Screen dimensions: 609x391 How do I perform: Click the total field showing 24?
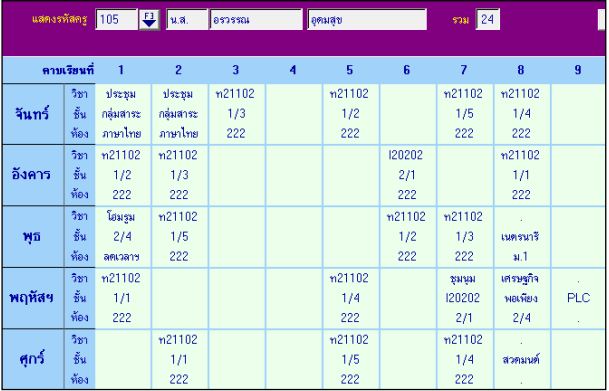(x=488, y=19)
